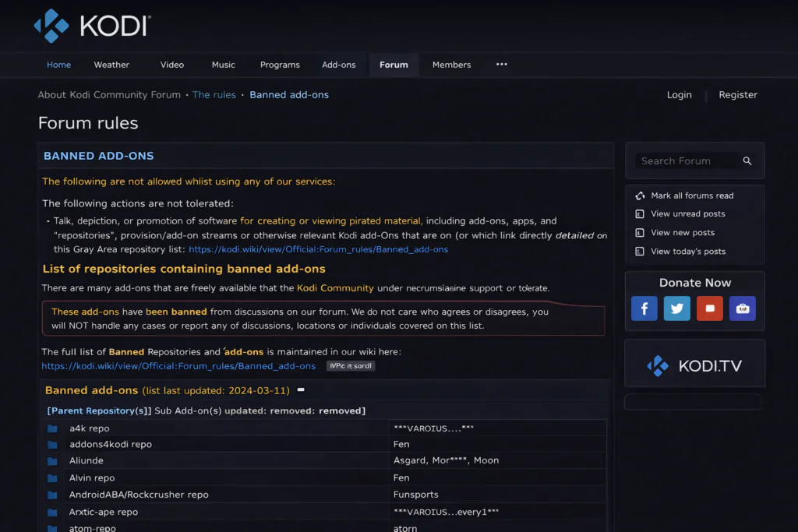Click the folder icon beside AndroidABA/Rockcrusher repo
798x532 pixels.
point(52,495)
